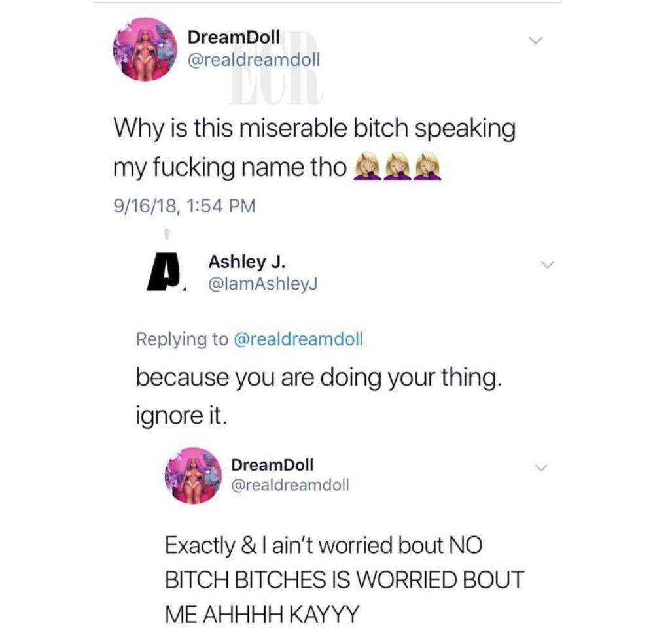Open reply 'because you are doing your thing'

pyautogui.click(x=318, y=396)
